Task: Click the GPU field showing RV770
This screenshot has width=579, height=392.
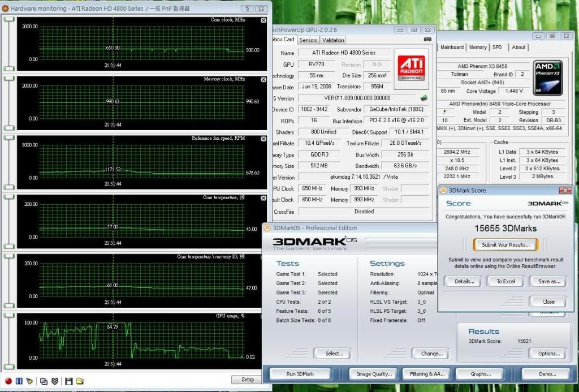Action: tap(317, 64)
